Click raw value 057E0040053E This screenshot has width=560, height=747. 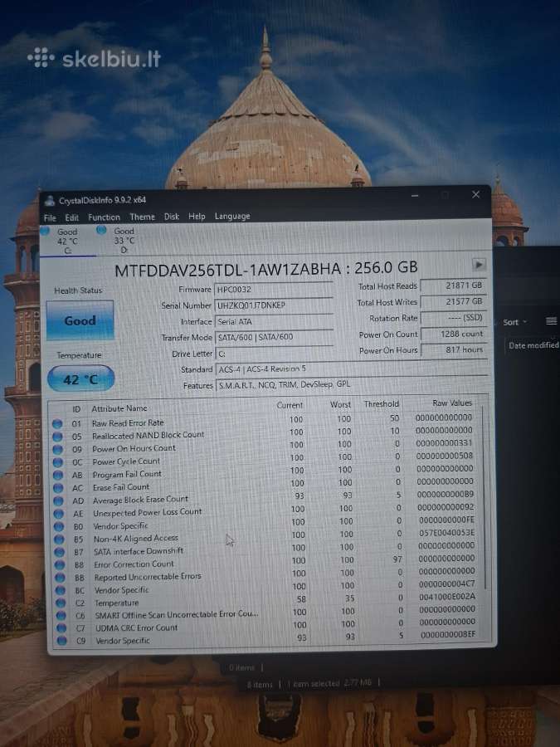tap(446, 533)
